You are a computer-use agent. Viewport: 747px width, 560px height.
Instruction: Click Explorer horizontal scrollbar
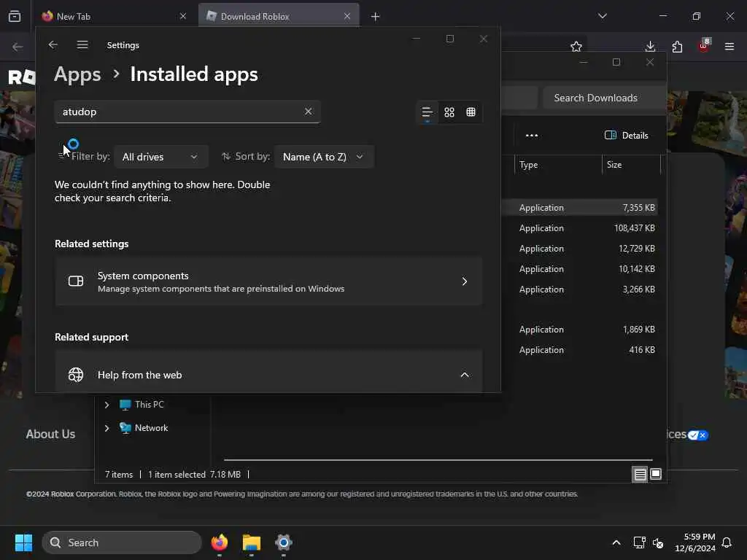tap(438, 460)
